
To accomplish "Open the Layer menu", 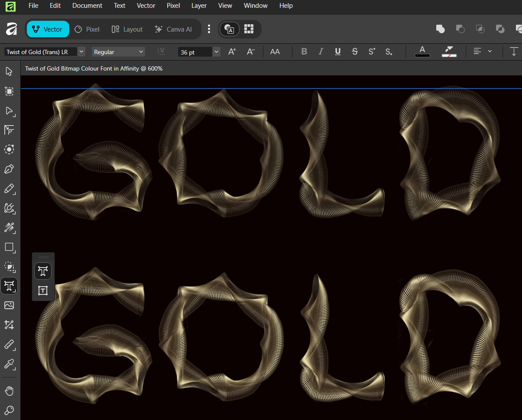I will [x=199, y=6].
